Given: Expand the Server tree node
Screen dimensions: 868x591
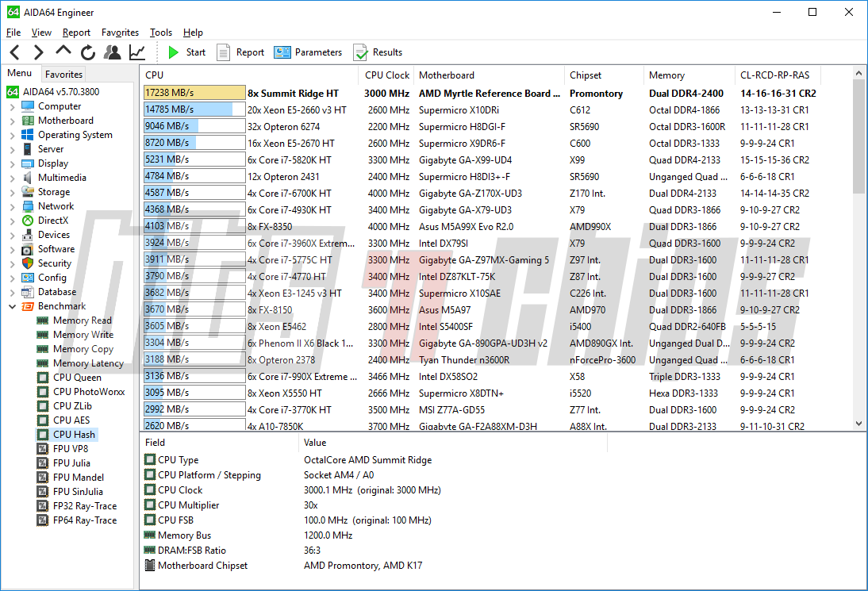Looking at the screenshot, I should (12, 150).
